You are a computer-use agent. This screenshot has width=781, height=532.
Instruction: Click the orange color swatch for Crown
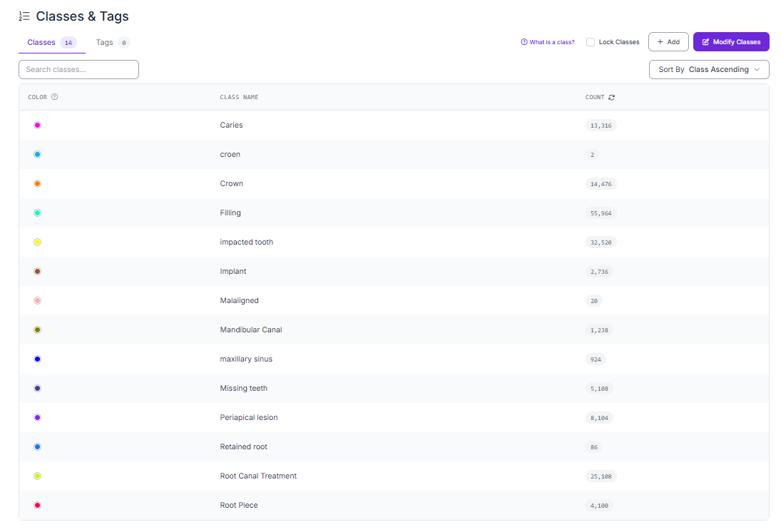coord(37,184)
